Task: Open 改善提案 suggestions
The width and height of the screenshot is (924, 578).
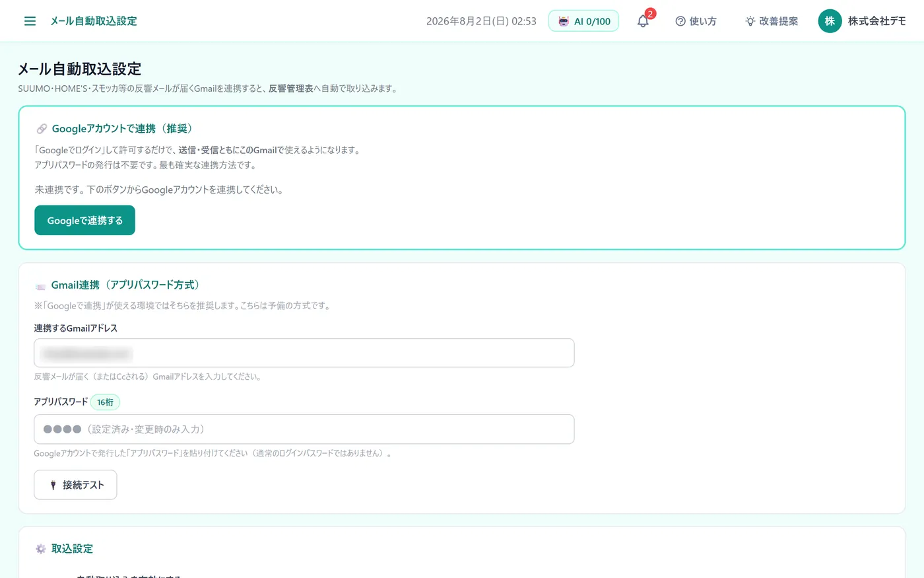Action: (x=772, y=21)
